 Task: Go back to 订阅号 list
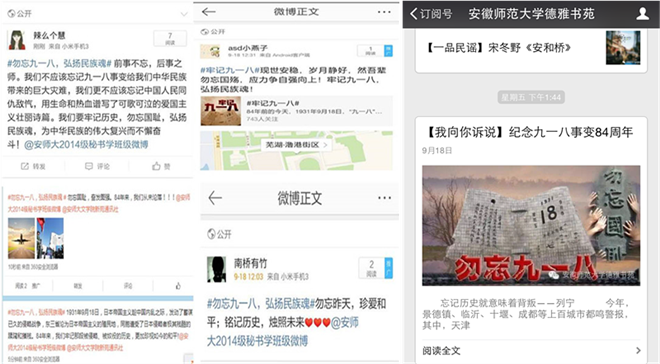[431, 14]
